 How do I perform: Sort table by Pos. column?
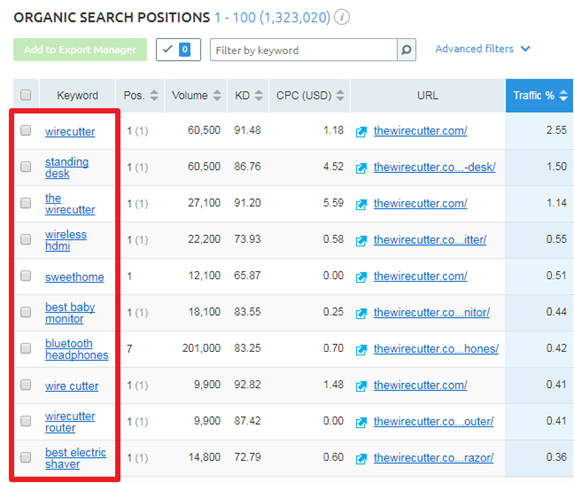(154, 95)
